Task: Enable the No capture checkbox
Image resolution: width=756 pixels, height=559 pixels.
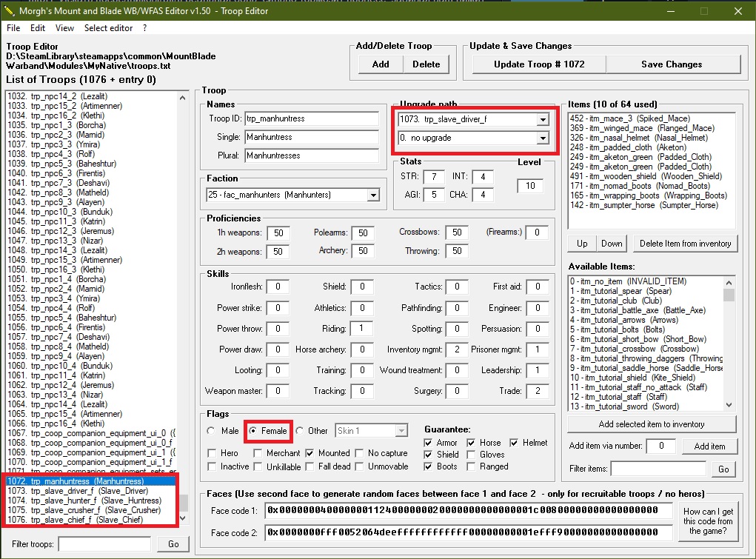Action: (359, 453)
